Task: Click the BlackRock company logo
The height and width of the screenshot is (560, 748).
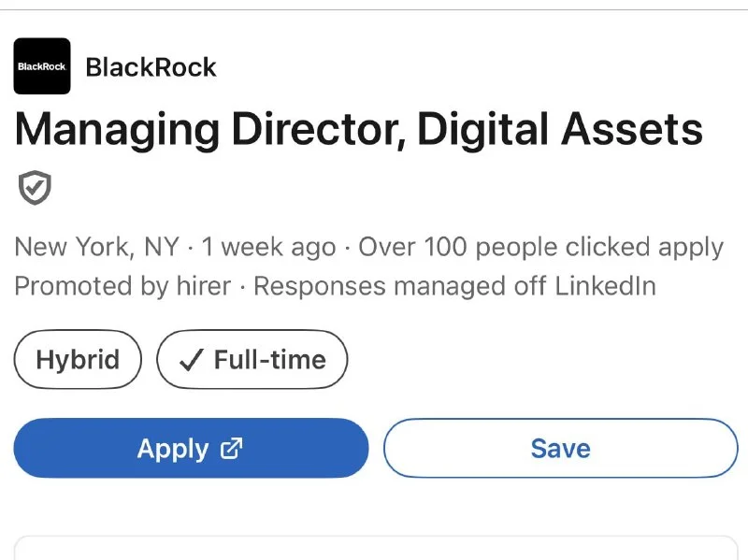Action: 41,66
